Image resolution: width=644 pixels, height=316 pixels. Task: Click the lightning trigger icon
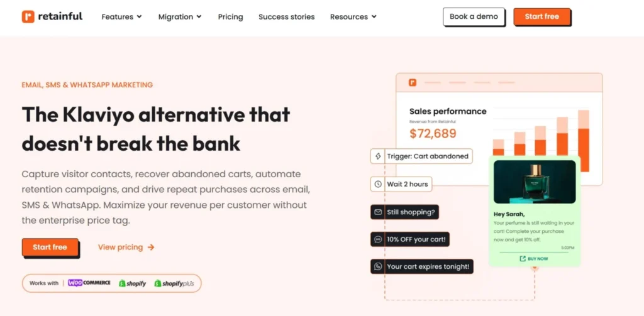[378, 156]
